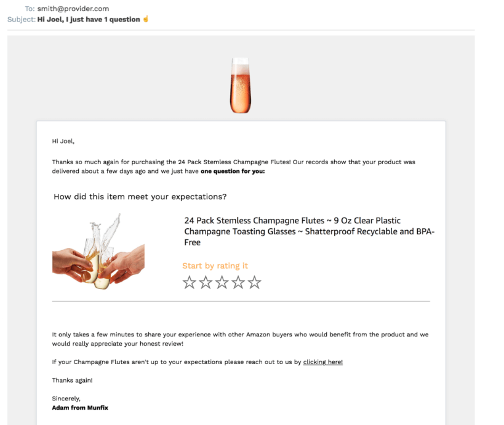Select the fourth rating star
The width and height of the screenshot is (504, 425).
238,283
